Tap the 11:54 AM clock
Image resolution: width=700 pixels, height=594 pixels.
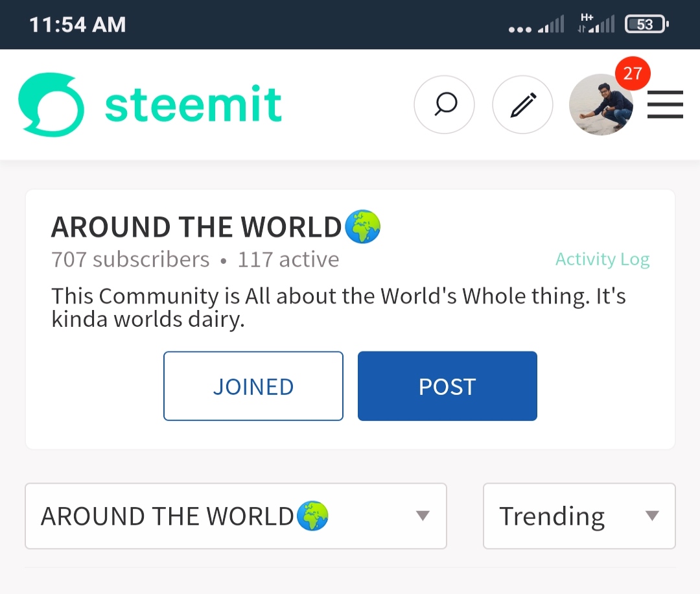(x=77, y=24)
